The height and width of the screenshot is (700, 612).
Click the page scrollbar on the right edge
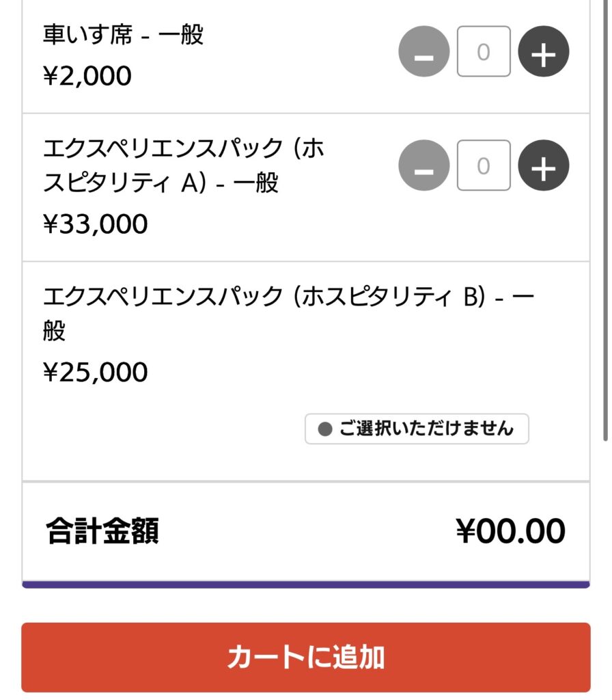605,219
